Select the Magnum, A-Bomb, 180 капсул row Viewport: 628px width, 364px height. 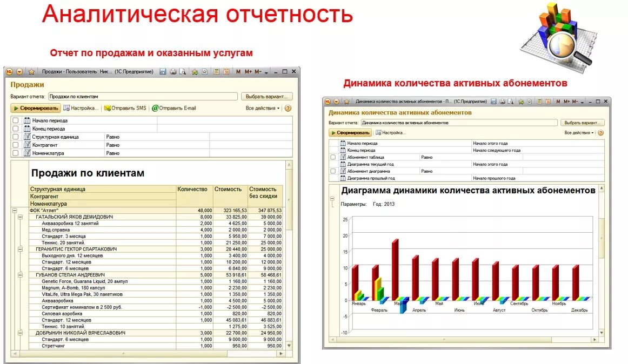tap(156, 287)
